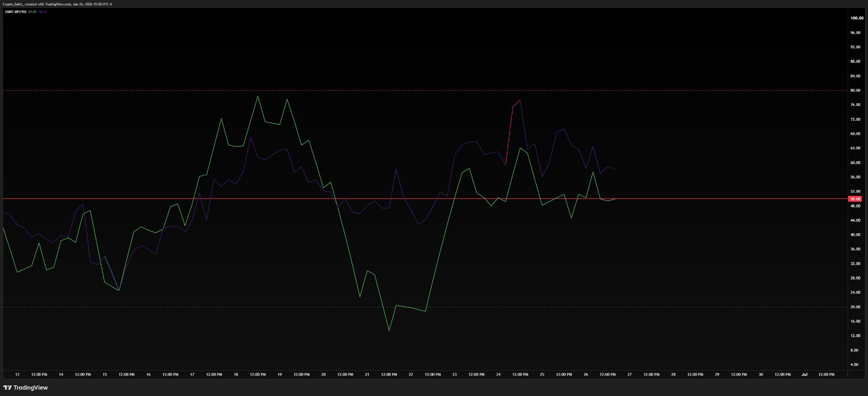Viewport: 868px width, 396px height.
Task: Click date label 19 on the time axis
Action: 280,375
